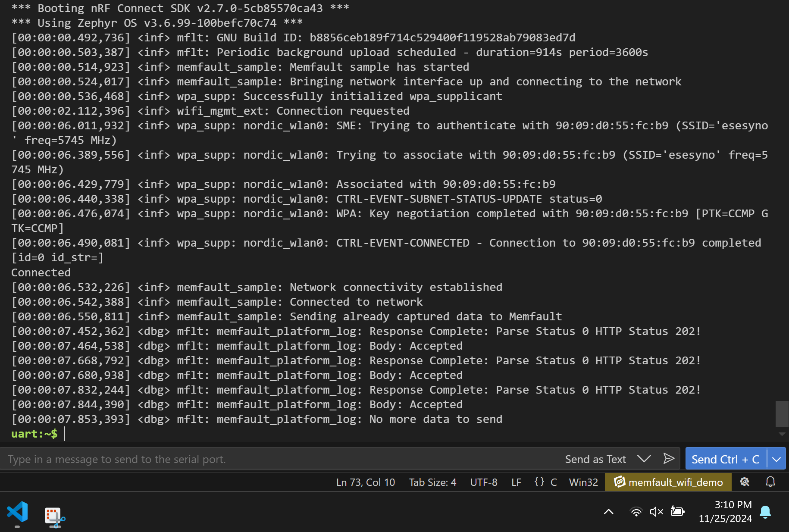Image resolution: width=789 pixels, height=532 pixels.
Task: Click the Ln 73, Col 10 status entry
Action: coord(366,482)
